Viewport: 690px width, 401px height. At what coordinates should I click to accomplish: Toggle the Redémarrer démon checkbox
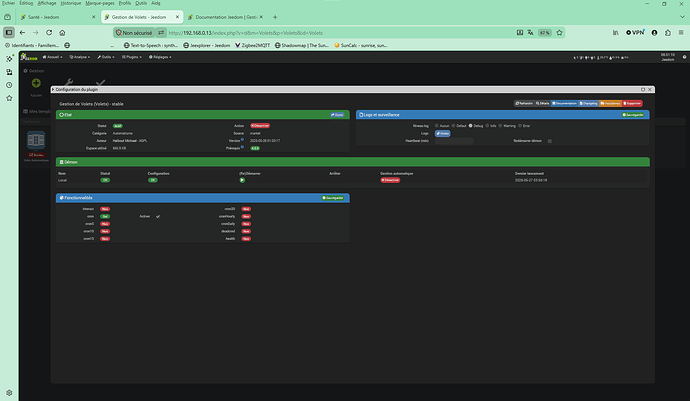[550, 141]
